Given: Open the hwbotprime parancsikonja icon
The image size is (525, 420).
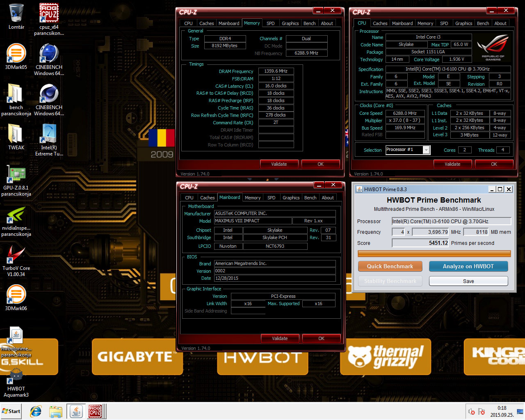Looking at the screenshot, I should 16,335.
